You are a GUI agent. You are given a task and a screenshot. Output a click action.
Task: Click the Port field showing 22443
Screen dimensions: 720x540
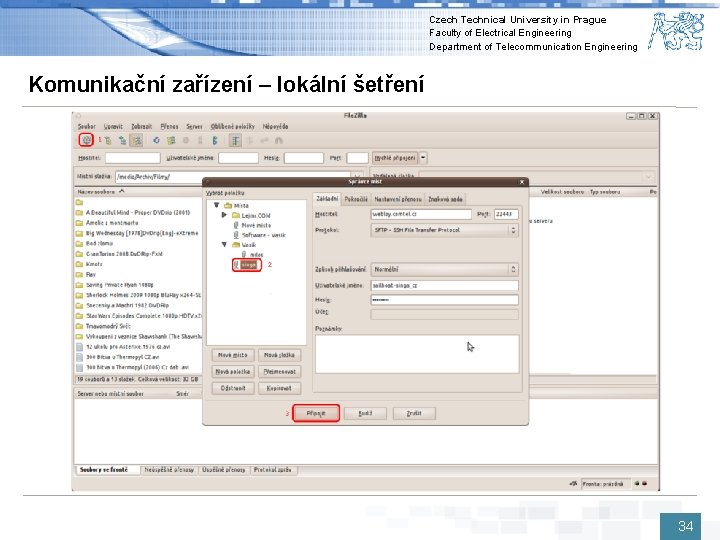pos(506,214)
